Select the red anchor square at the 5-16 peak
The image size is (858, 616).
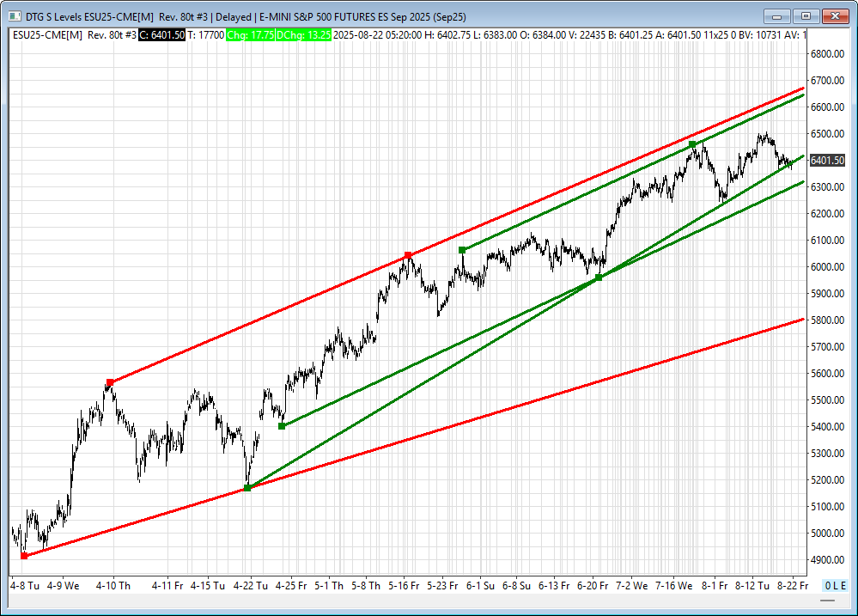(x=408, y=255)
